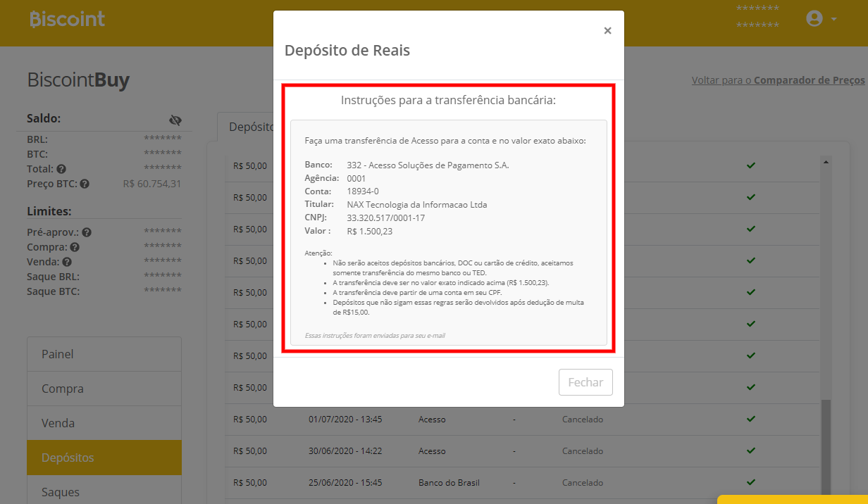Image resolution: width=868 pixels, height=504 pixels.
Task: Show help for Total balance
Action: click(61, 169)
